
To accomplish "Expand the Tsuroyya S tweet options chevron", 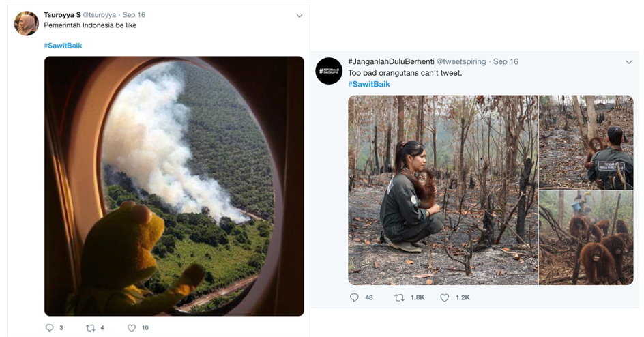I will [299, 16].
